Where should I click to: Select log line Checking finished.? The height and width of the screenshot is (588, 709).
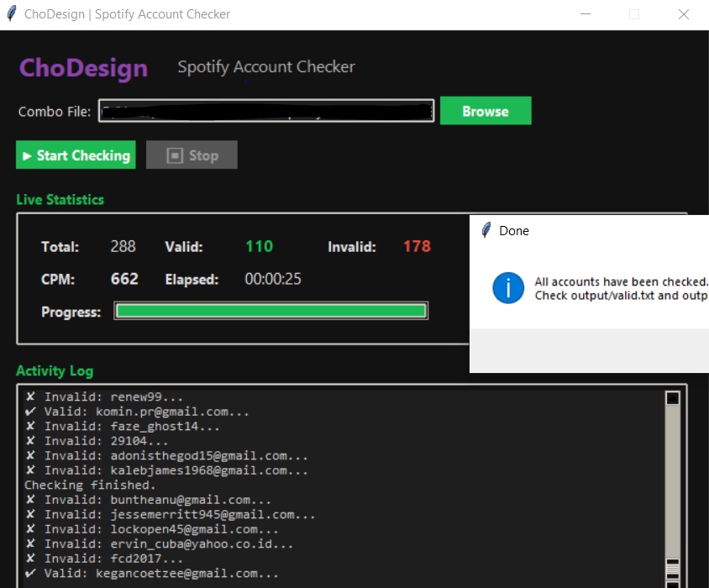(90, 486)
